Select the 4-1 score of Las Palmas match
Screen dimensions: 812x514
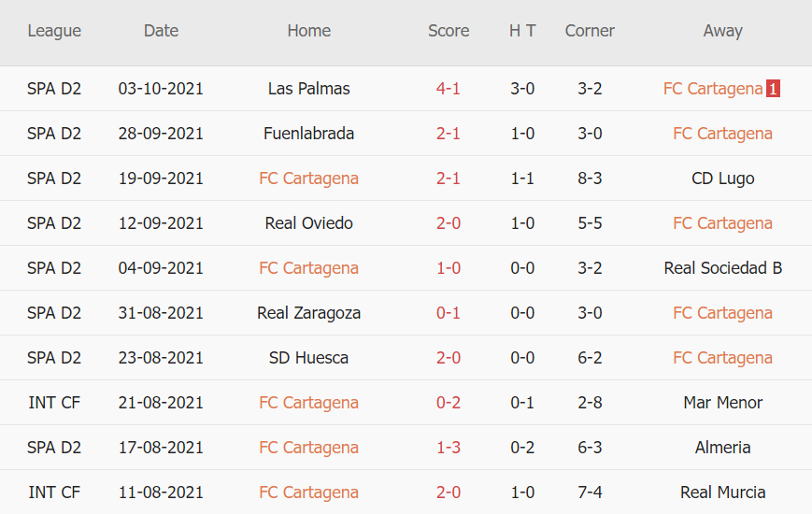click(x=449, y=89)
